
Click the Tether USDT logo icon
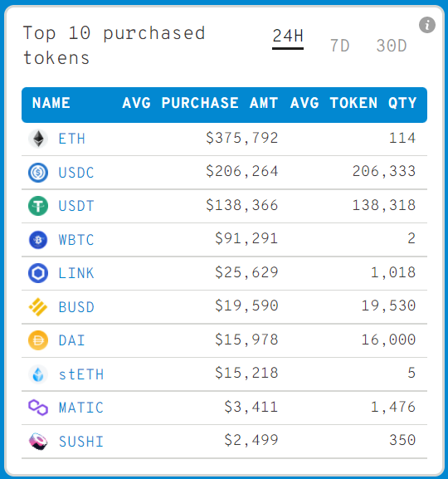click(x=38, y=206)
